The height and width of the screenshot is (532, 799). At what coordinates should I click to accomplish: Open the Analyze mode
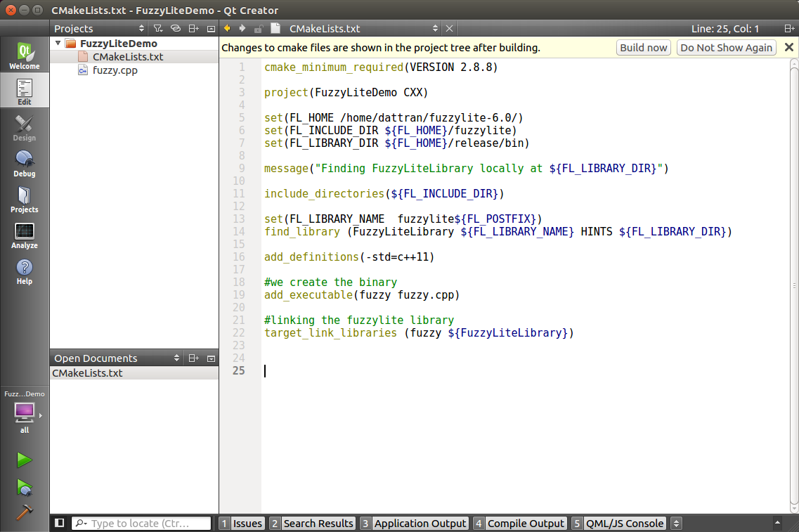[x=25, y=235]
